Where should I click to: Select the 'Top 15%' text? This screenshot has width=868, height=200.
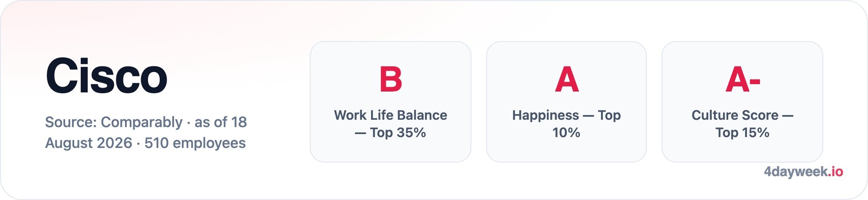(x=742, y=133)
